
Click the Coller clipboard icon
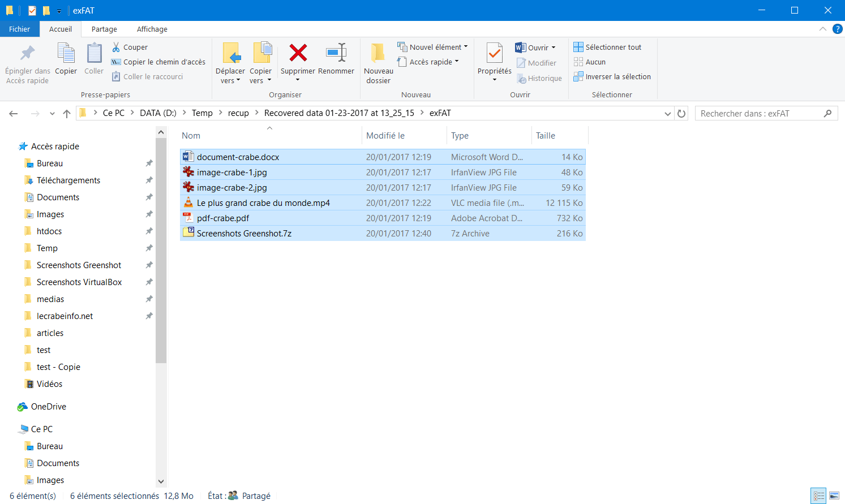click(x=94, y=54)
